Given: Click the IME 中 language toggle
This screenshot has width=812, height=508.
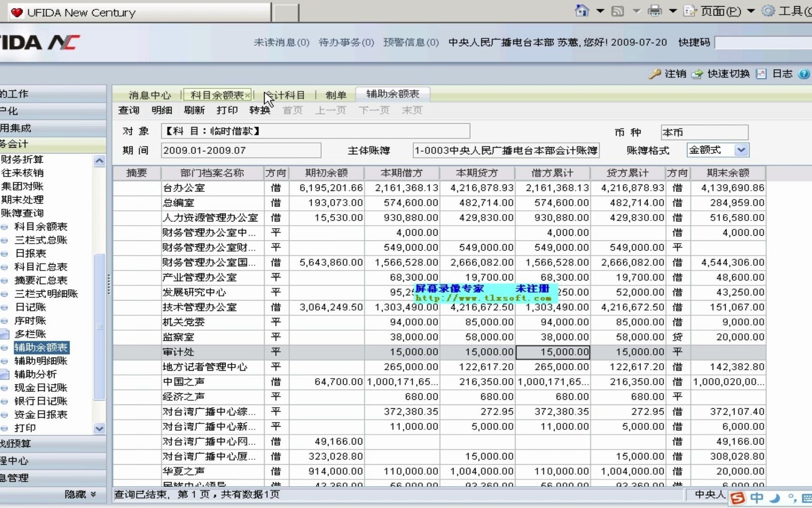Looking at the screenshot, I should (x=757, y=498).
